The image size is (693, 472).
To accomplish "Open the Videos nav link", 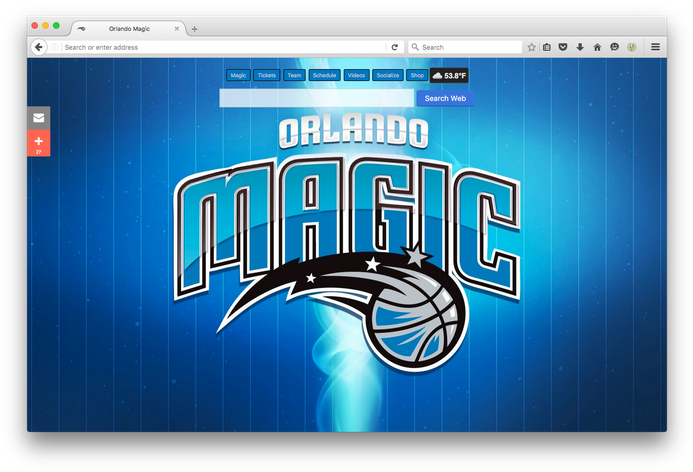I will click(356, 75).
